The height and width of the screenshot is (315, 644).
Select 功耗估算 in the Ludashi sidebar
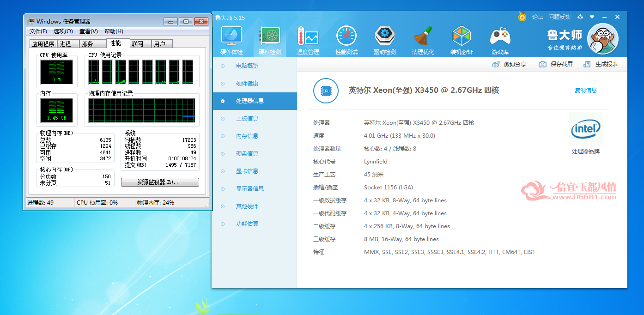pyautogui.click(x=255, y=224)
